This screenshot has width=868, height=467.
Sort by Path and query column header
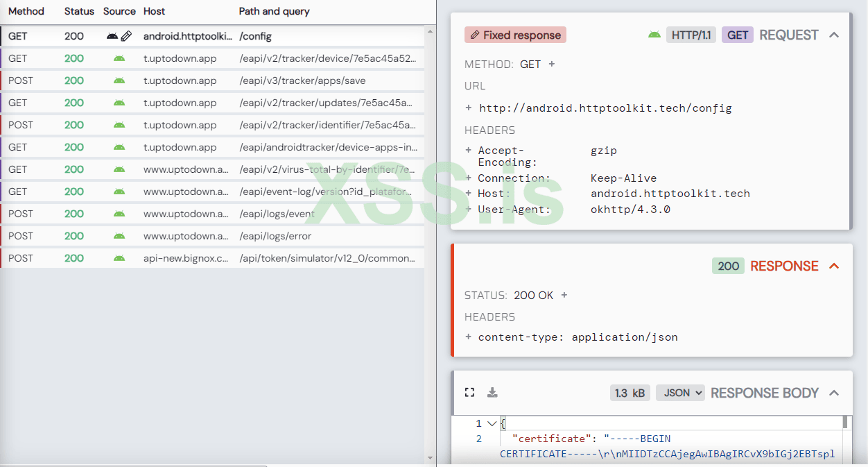tap(275, 11)
